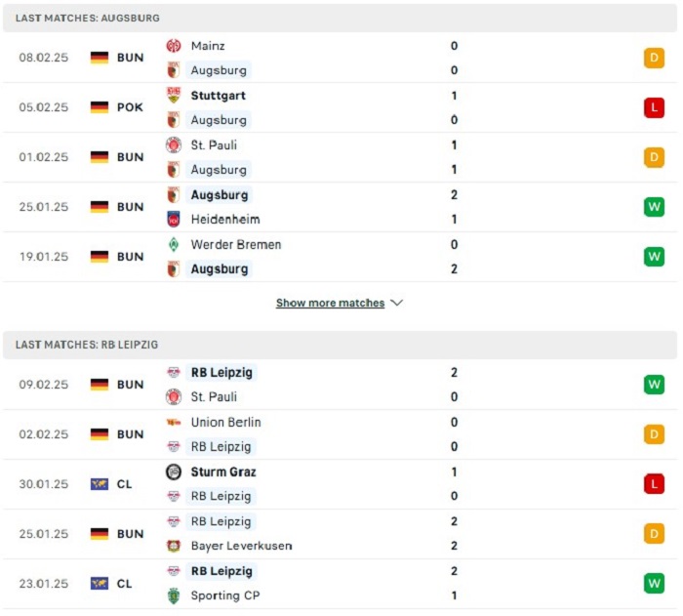The height and width of the screenshot is (616, 683).
Task: Click the green W badge for Heidenheim match
Action: 654,207
